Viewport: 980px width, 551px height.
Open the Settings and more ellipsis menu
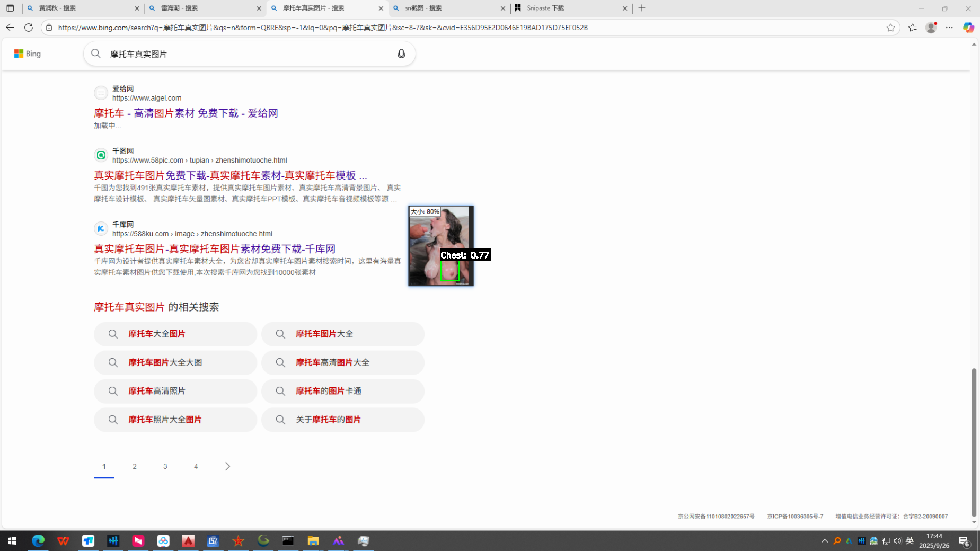949,28
